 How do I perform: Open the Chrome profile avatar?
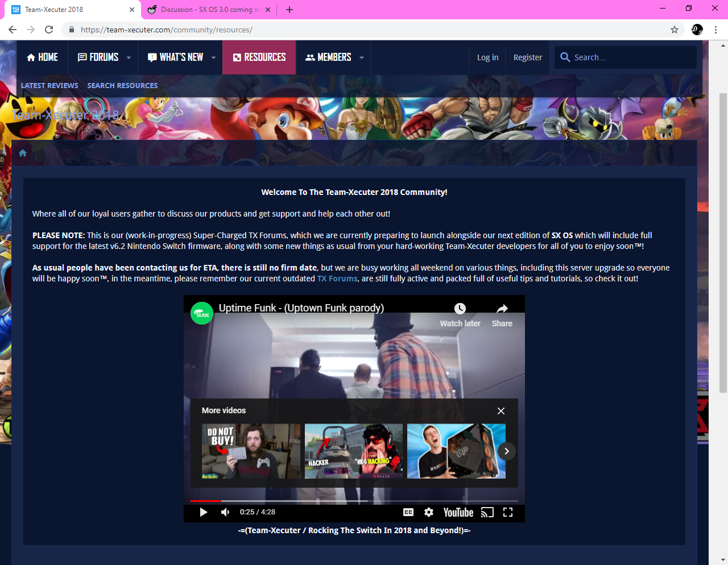point(697,30)
